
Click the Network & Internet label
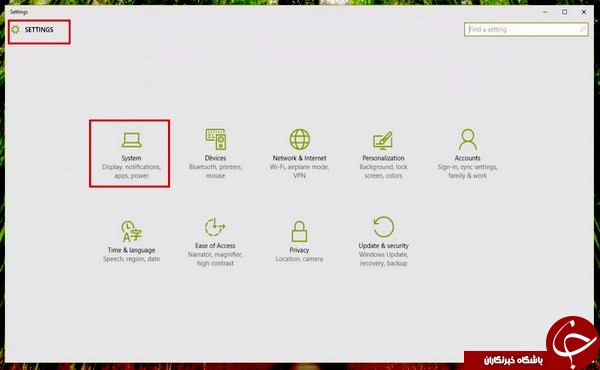click(x=300, y=158)
